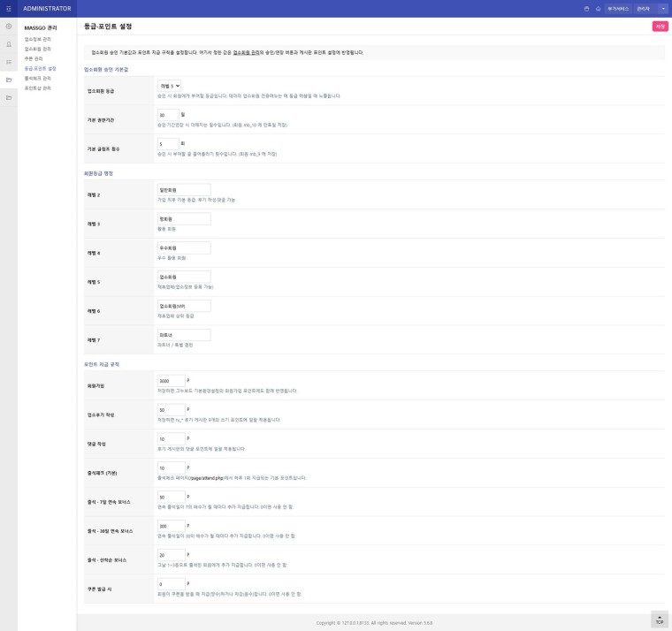Focus the 출석 선착순 보너스 field
Viewport: 672px width, 631px height.
[x=171, y=555]
